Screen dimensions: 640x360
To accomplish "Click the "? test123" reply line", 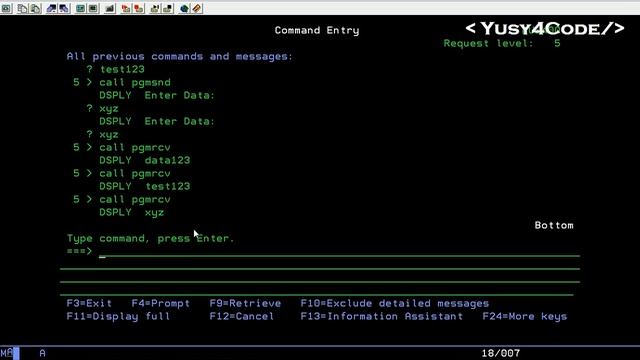I will tap(116, 69).
